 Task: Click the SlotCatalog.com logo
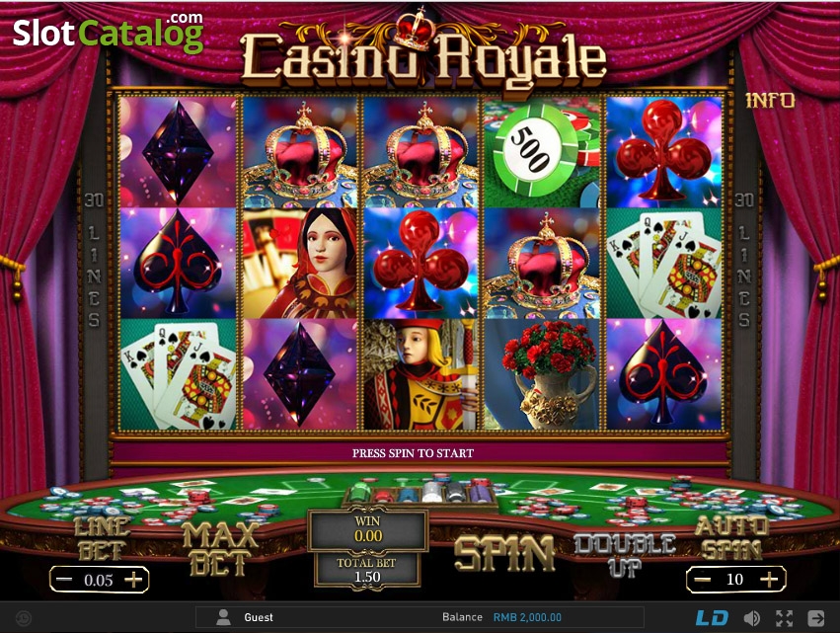click(109, 33)
